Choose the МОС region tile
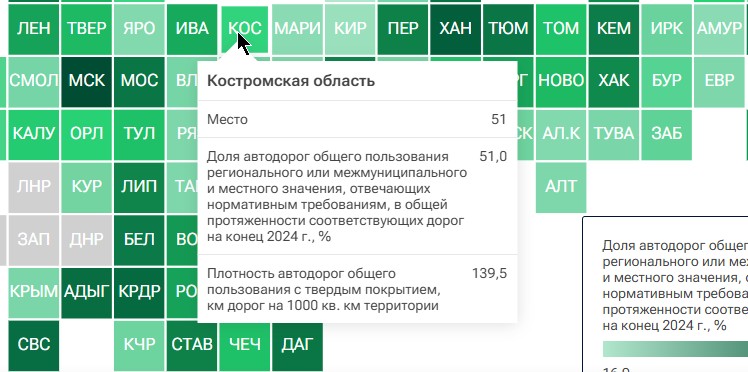 [139, 82]
